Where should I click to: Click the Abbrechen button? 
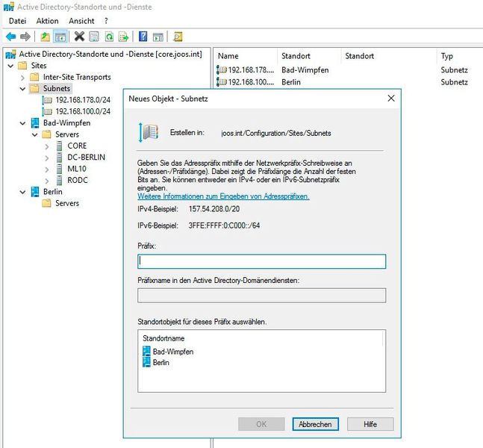315,424
